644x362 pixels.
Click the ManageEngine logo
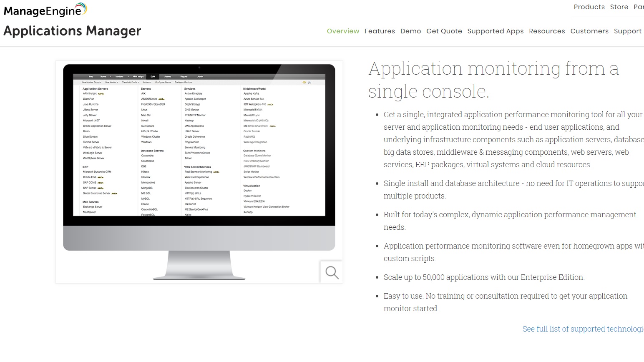45,10
